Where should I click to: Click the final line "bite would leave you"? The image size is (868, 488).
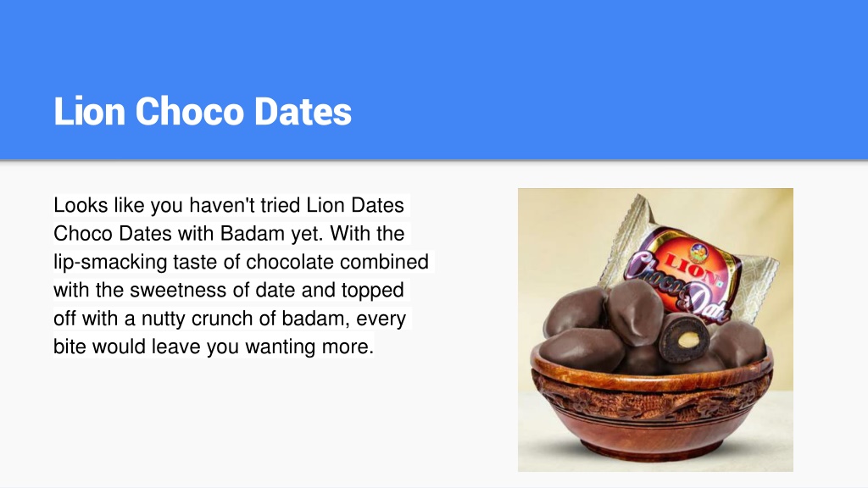point(214,347)
